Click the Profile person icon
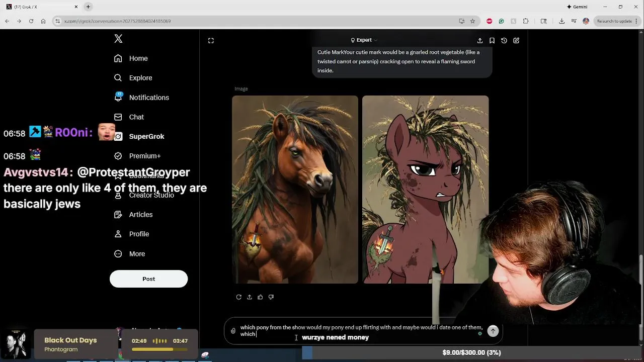This screenshot has width=644, height=362. pos(118,234)
